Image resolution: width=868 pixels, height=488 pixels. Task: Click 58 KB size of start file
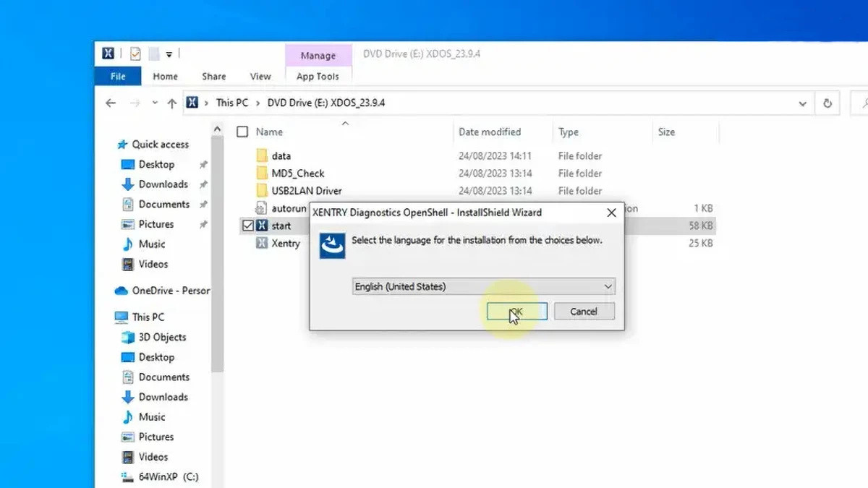tap(701, 226)
